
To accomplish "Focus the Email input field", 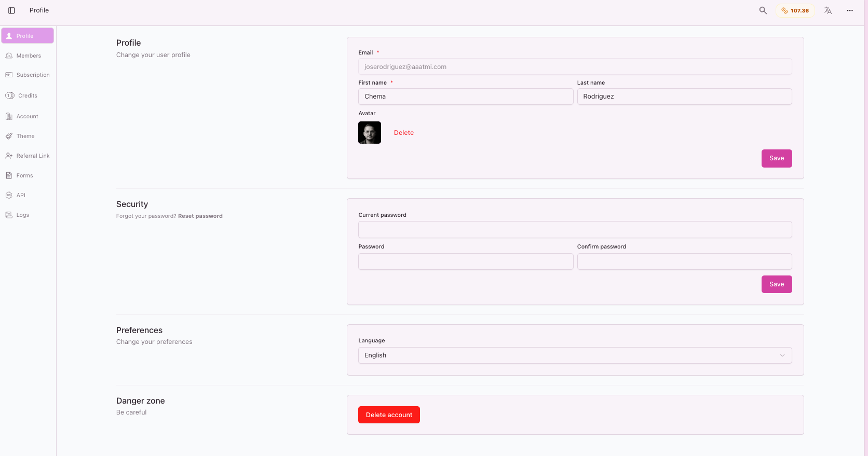I will [x=575, y=66].
